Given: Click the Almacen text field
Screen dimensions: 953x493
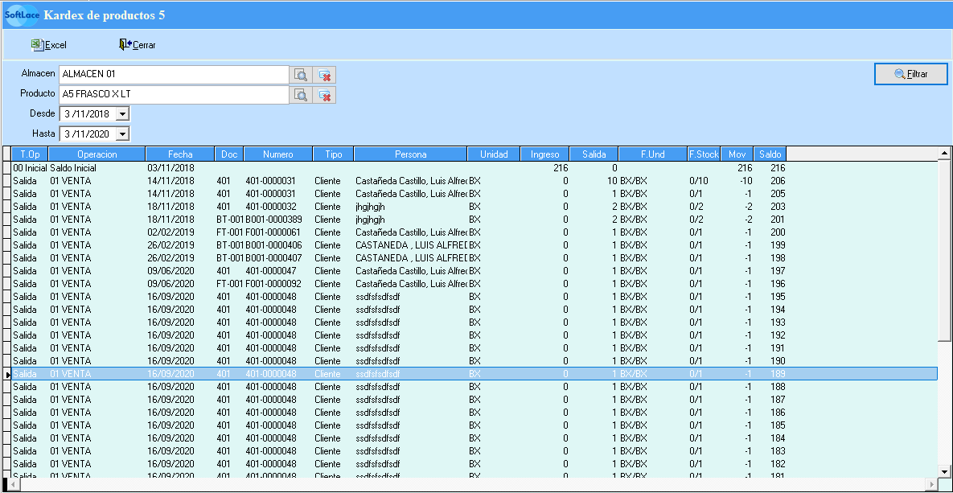Looking at the screenshot, I should (x=173, y=75).
